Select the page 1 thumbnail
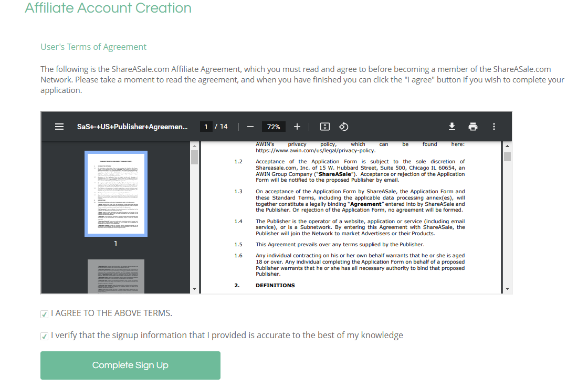 click(116, 193)
